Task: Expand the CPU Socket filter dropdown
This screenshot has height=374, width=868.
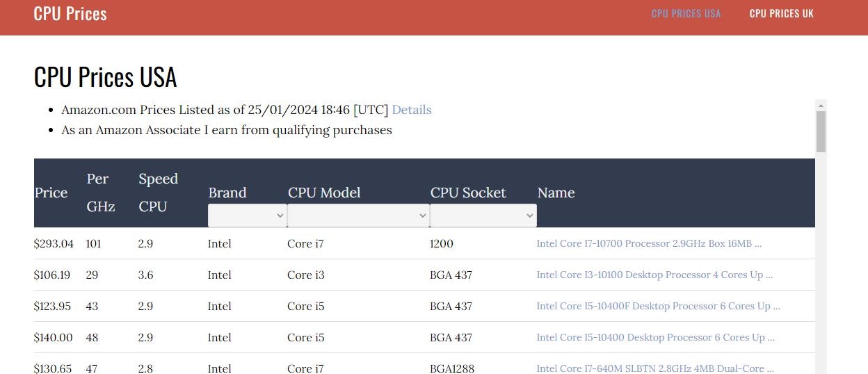Action: [483, 216]
